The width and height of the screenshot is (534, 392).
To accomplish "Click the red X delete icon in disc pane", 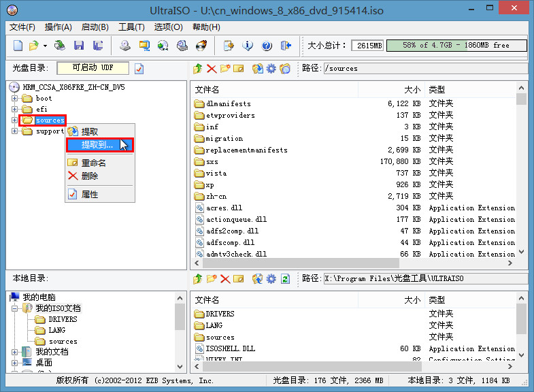I will pyautogui.click(x=212, y=69).
